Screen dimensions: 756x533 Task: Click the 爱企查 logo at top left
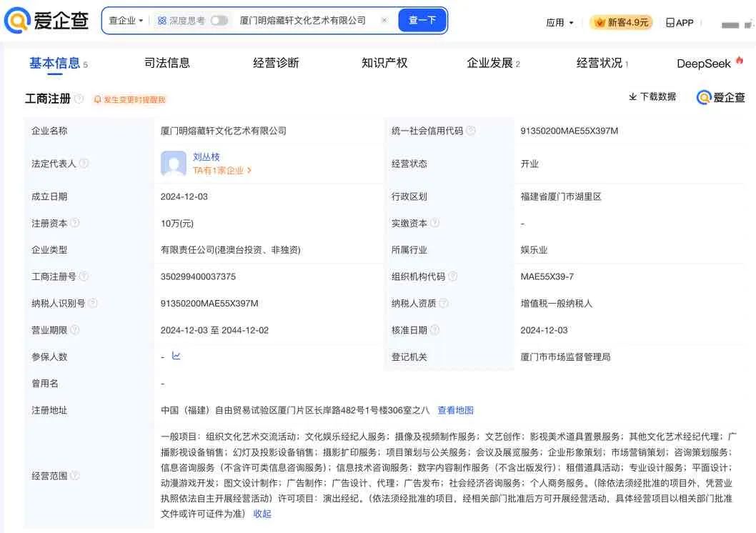[46, 21]
